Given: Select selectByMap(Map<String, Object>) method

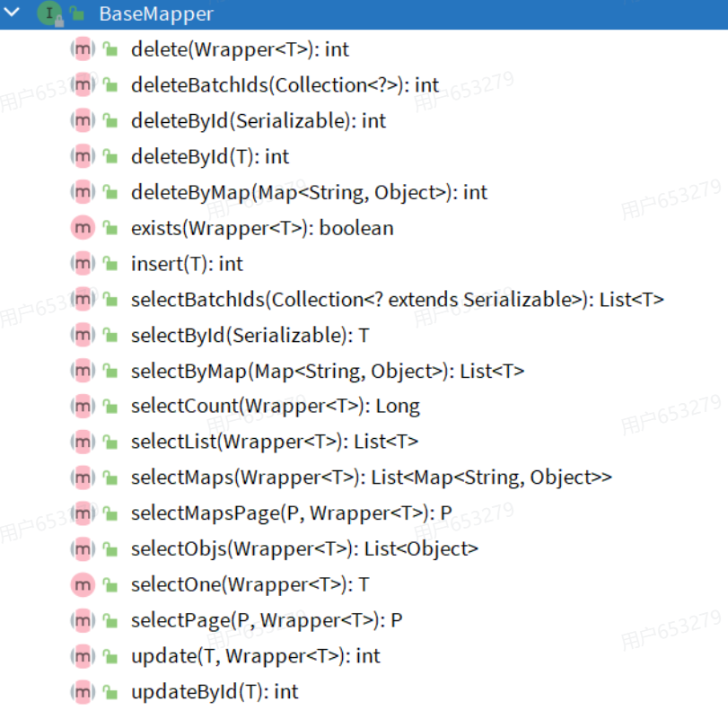Looking at the screenshot, I should 328,371.
